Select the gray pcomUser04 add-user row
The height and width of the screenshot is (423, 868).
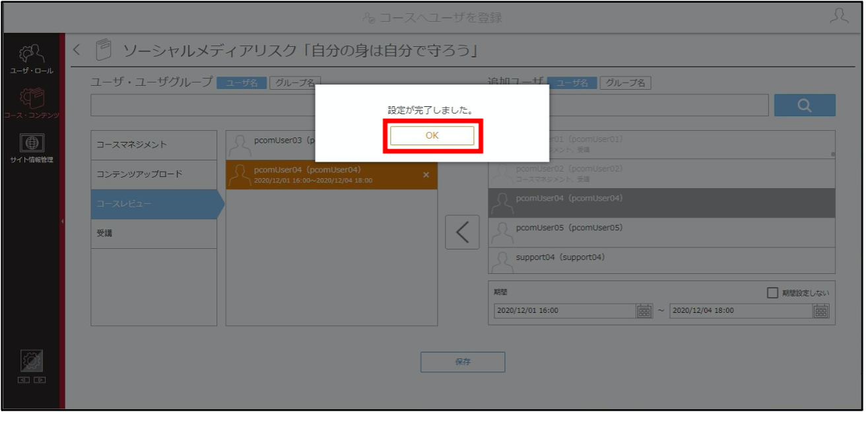(x=661, y=203)
